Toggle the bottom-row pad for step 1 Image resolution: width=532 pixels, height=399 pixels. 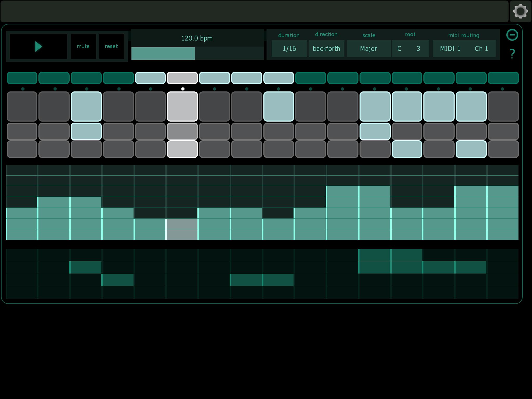click(22, 149)
